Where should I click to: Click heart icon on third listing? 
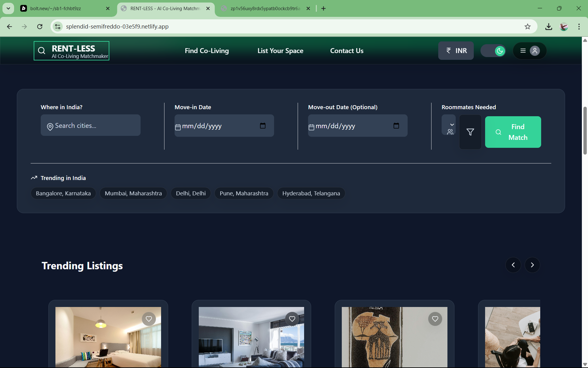pyautogui.click(x=435, y=319)
